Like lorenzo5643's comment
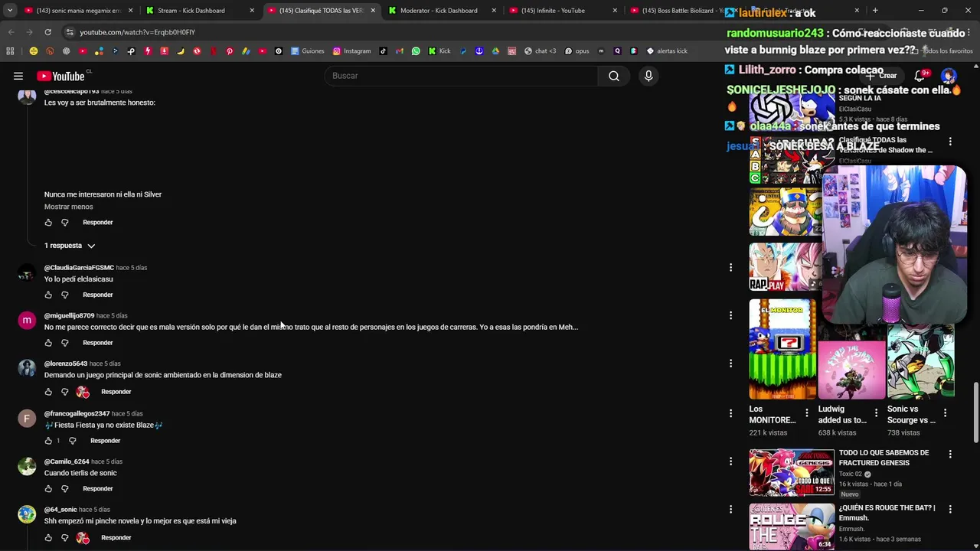The width and height of the screenshot is (980, 551). 48,392
